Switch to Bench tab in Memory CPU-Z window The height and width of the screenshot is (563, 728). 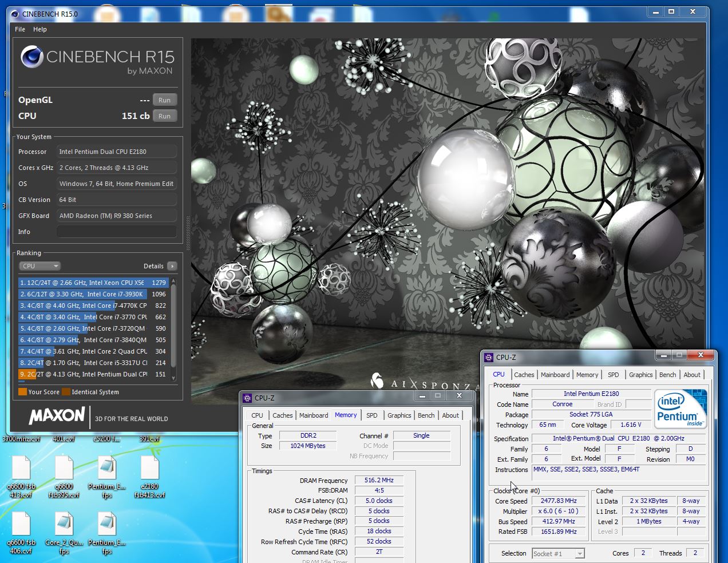[x=426, y=415]
